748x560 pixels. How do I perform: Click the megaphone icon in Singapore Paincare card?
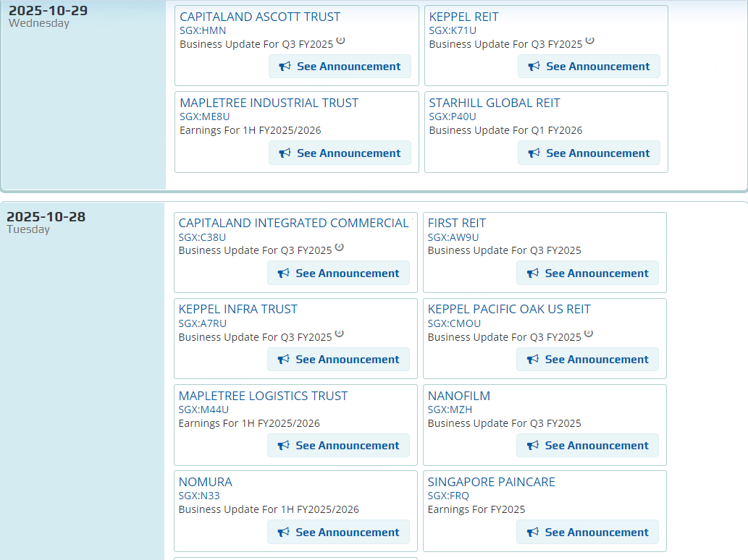point(533,532)
